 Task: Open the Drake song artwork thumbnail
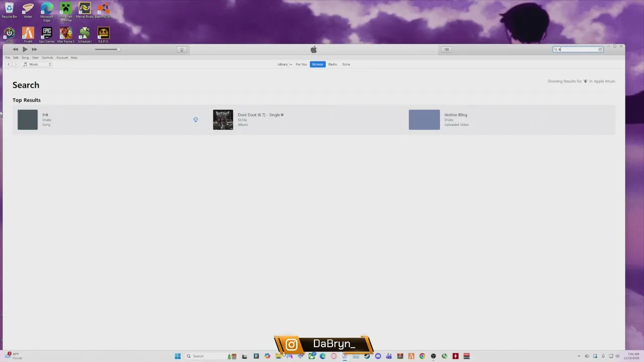pyautogui.click(x=28, y=120)
